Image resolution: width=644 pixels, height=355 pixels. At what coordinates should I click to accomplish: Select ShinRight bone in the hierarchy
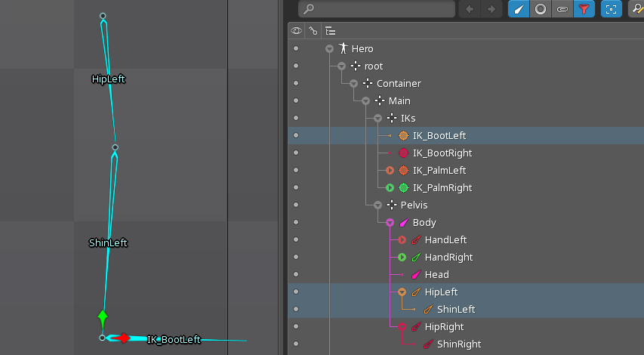tap(458, 344)
